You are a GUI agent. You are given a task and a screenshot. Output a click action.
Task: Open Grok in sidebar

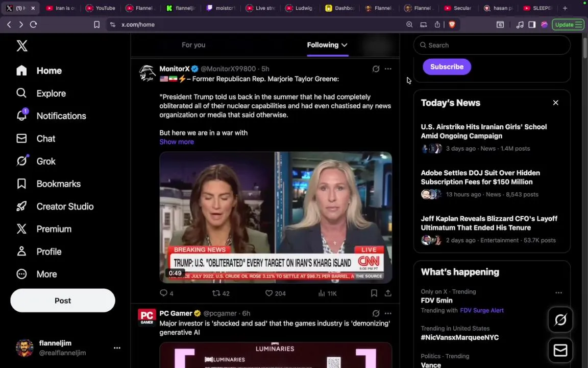click(36, 161)
